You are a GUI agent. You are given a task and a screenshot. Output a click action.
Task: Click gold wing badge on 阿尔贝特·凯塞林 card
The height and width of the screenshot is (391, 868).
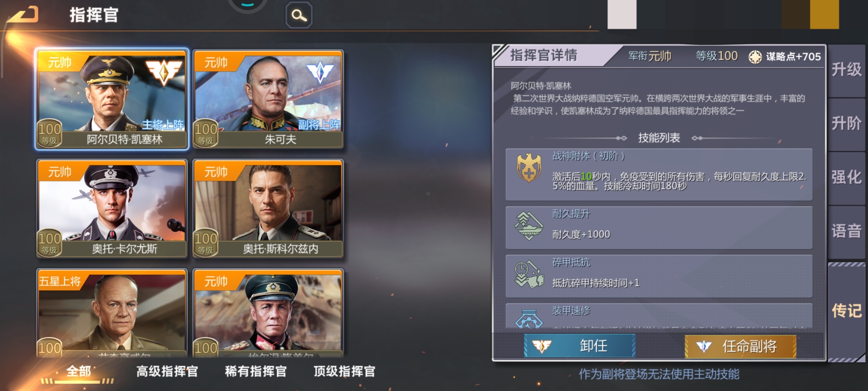(x=163, y=72)
